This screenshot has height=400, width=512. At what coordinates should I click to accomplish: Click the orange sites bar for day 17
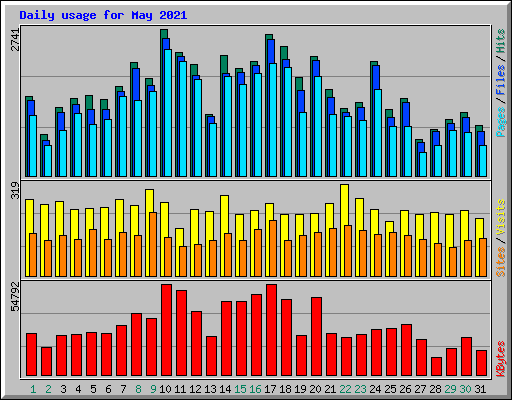pyautogui.click(x=273, y=248)
